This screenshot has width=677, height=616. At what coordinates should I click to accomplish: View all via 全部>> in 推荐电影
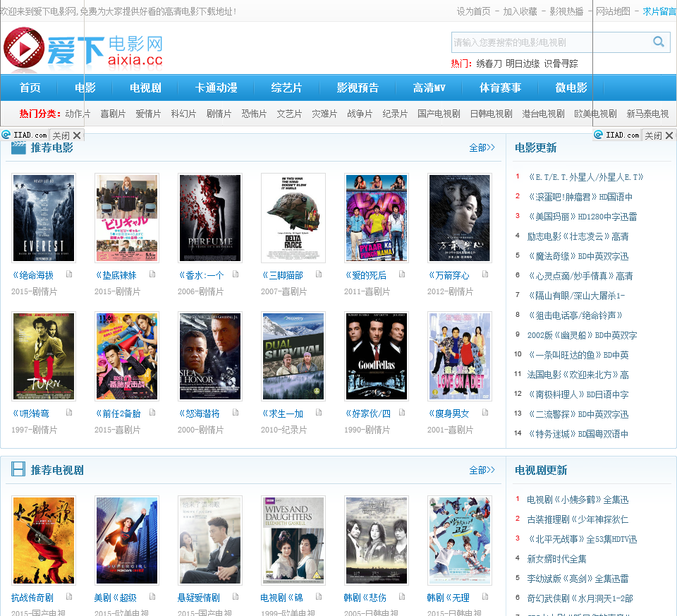point(482,147)
